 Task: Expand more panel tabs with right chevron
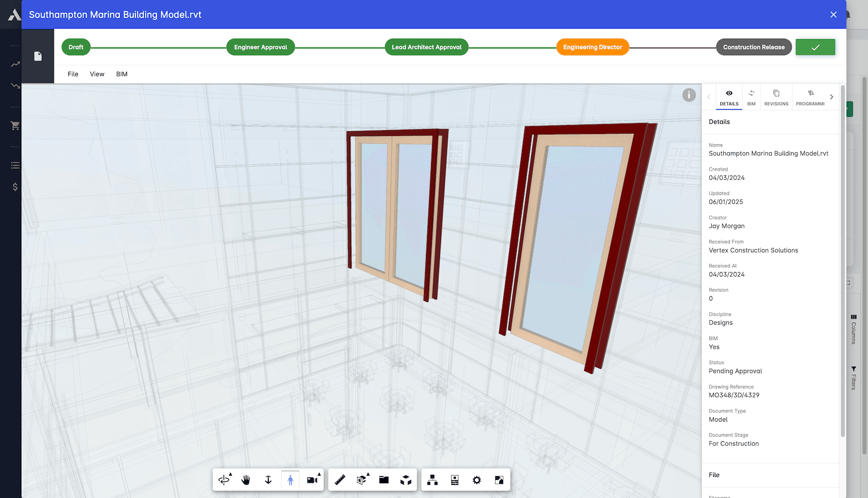point(832,96)
